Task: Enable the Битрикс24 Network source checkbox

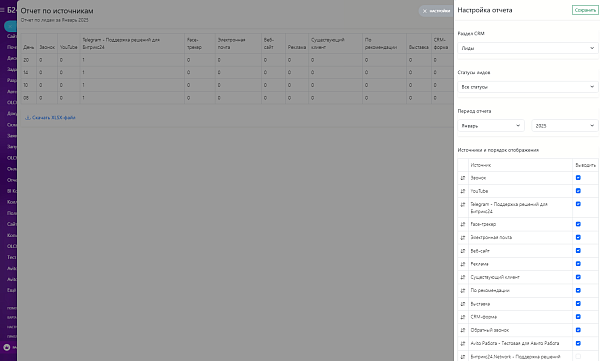Action: pos(578,356)
